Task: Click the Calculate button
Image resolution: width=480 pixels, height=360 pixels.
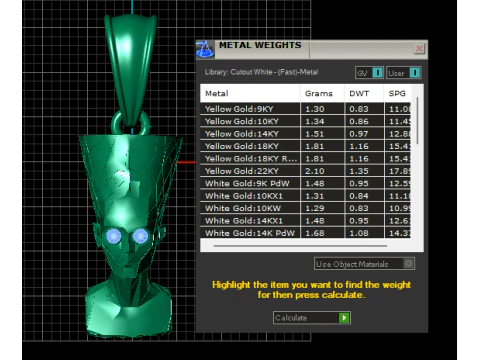Action: pos(312,318)
